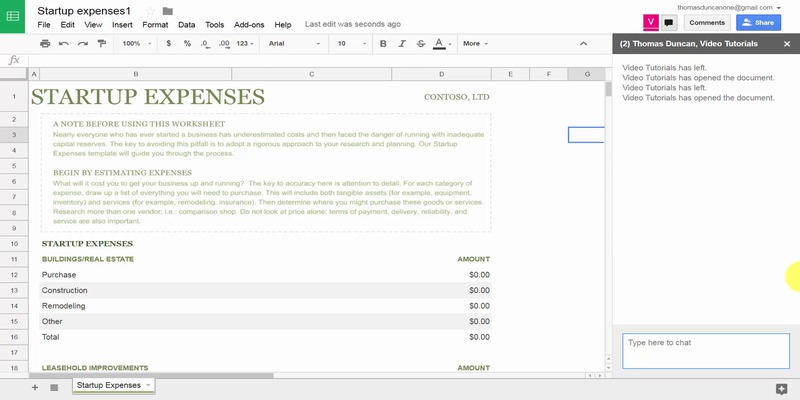
Task: Open the zoom 100% dropdown
Action: pos(136,44)
